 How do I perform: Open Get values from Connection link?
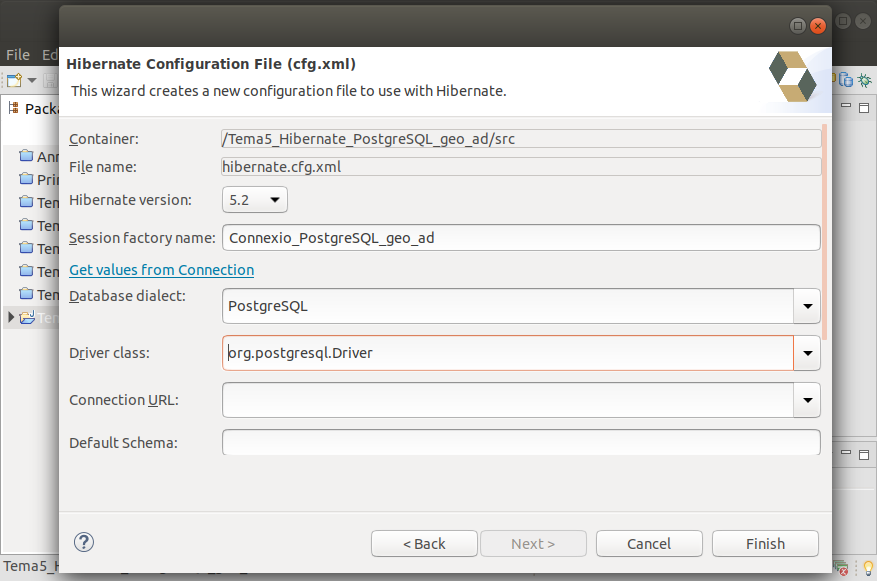[x=162, y=270]
